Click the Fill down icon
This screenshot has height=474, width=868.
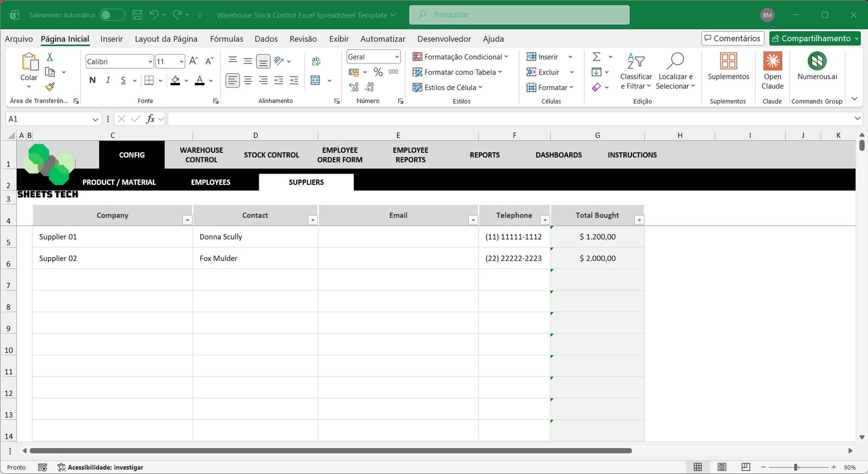click(x=596, y=72)
